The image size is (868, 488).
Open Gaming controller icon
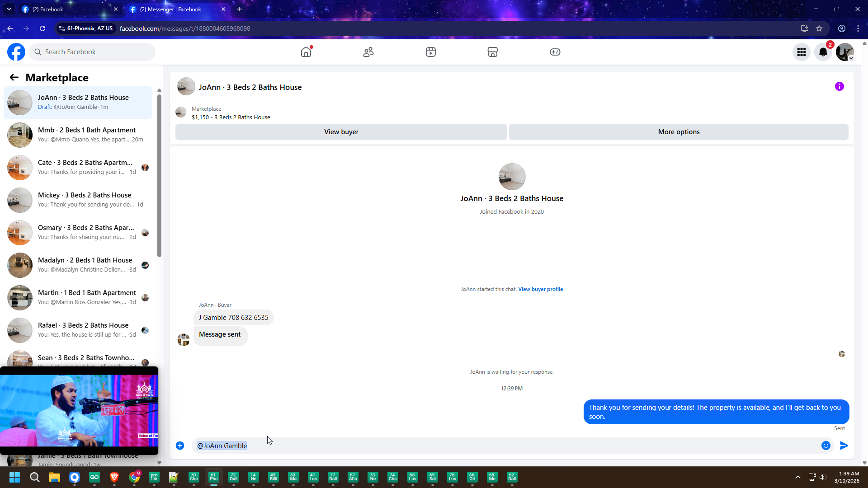point(555,52)
